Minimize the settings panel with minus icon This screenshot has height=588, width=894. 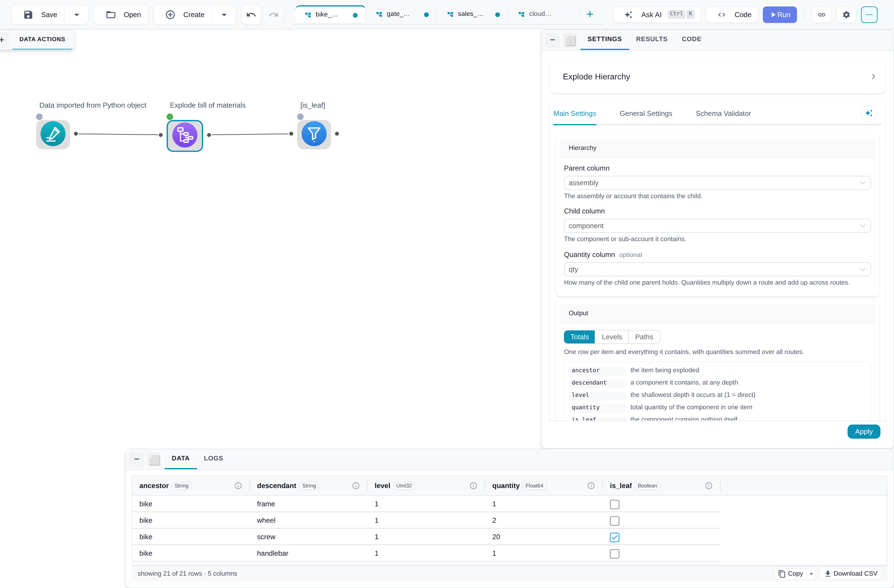(x=553, y=39)
